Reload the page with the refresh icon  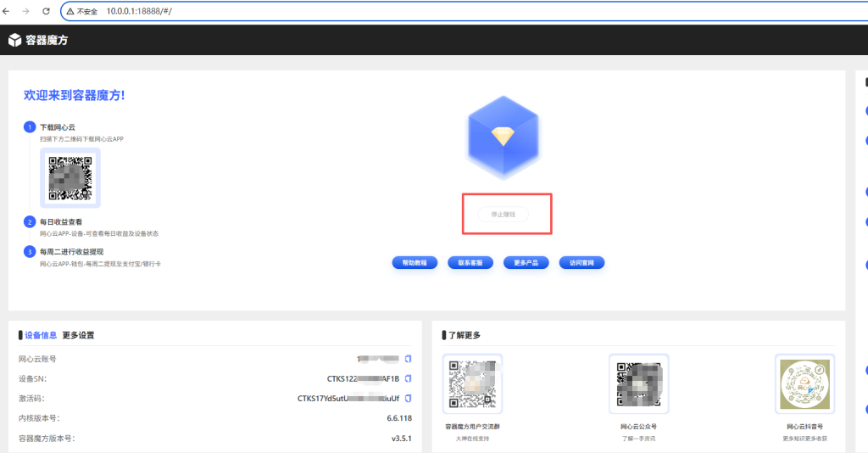(45, 12)
